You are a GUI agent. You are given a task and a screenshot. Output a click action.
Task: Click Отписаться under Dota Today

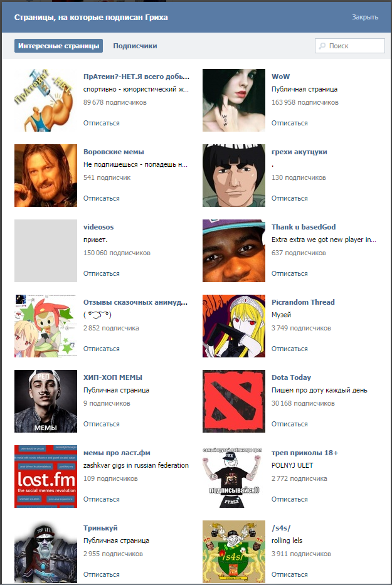point(289,424)
